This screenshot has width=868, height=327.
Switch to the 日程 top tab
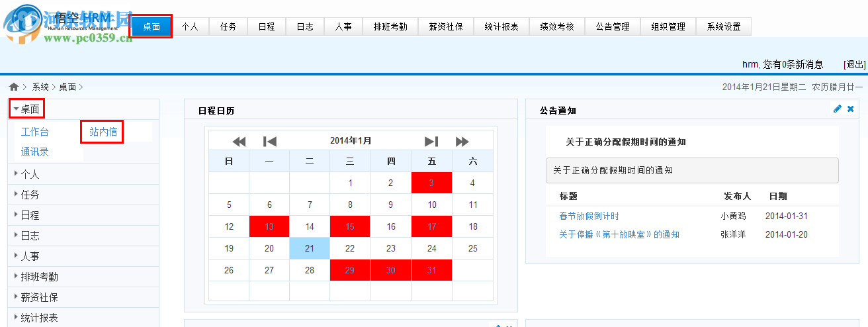(267, 26)
